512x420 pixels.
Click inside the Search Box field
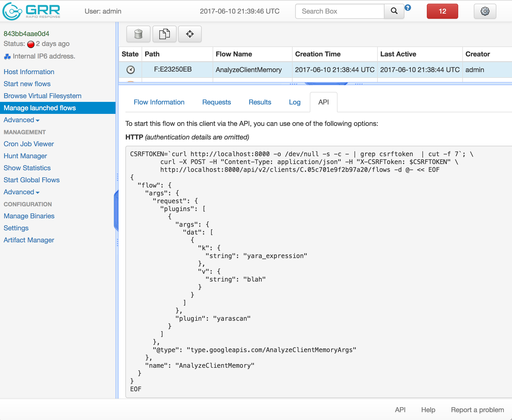click(340, 11)
